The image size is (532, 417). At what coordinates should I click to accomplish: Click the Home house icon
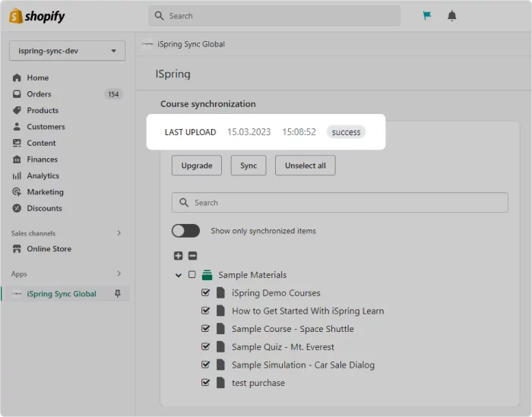(17, 77)
